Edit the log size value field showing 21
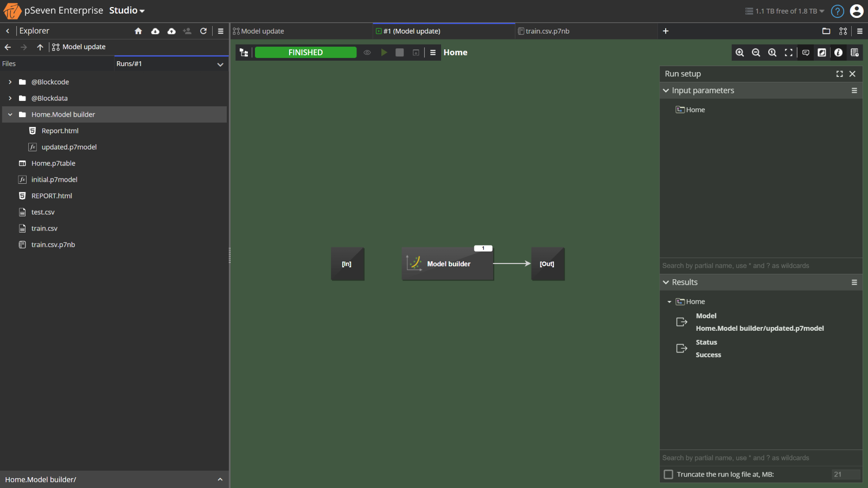 tap(845, 474)
